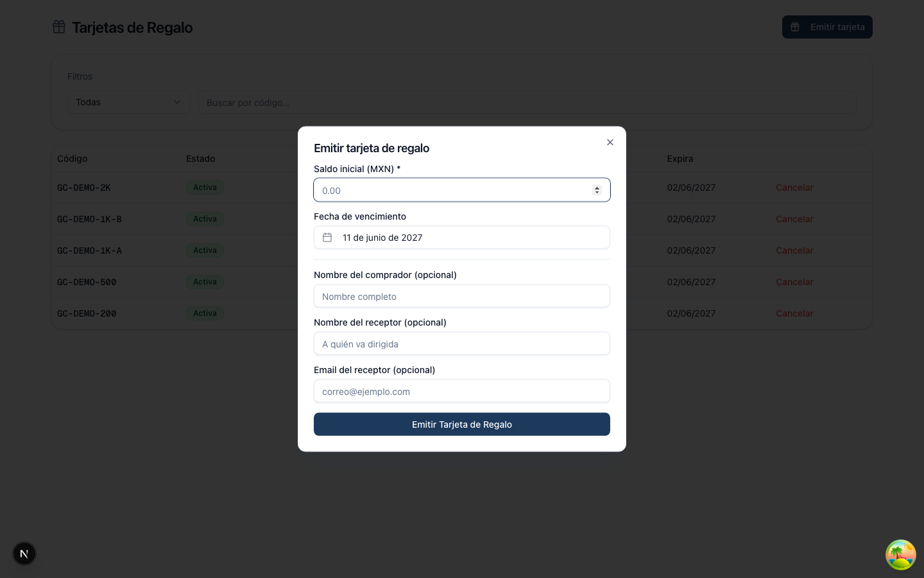Image resolution: width=924 pixels, height=578 pixels.
Task: Click the Nombre completo buyer name field
Action: 462,296
